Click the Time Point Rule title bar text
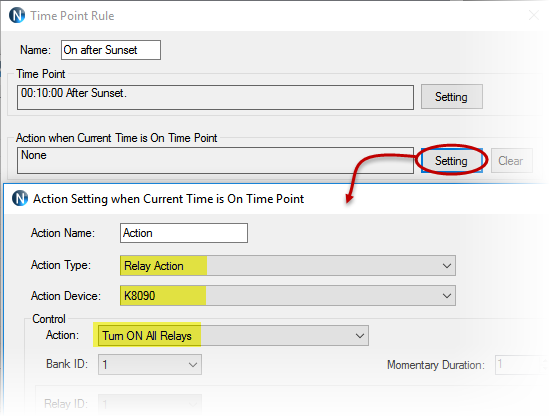 click(x=72, y=16)
